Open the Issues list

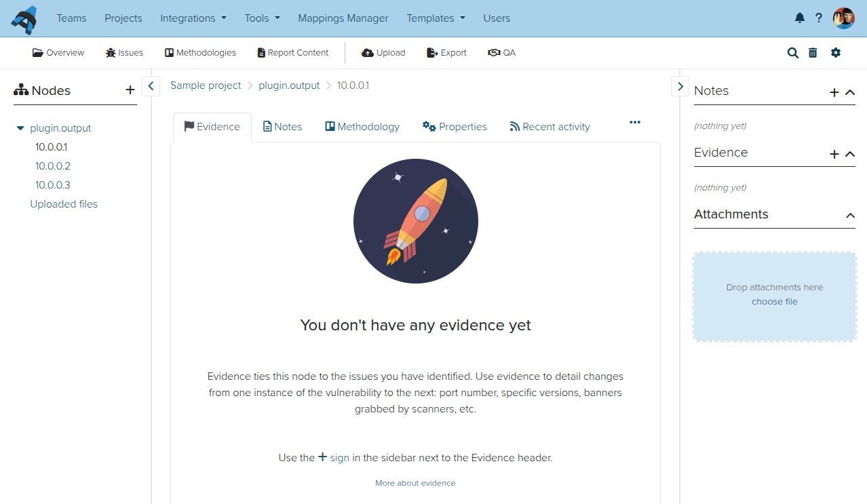(125, 52)
